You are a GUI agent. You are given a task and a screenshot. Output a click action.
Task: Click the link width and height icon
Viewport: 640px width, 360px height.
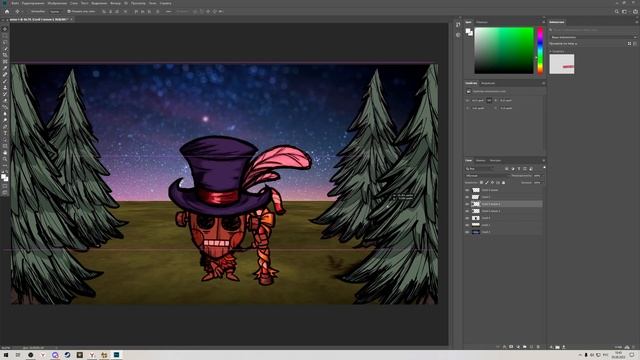(489, 100)
